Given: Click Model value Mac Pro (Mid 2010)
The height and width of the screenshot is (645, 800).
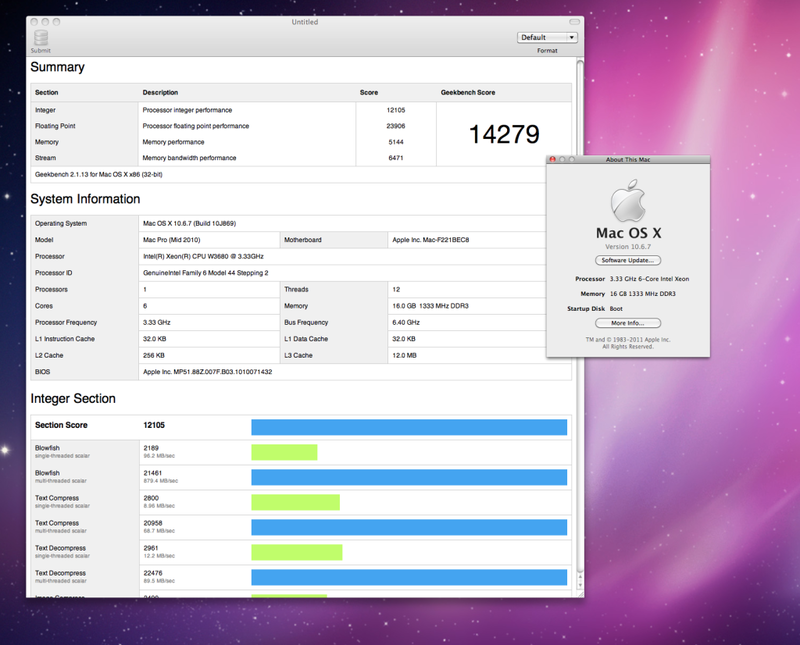Looking at the screenshot, I should (171, 240).
